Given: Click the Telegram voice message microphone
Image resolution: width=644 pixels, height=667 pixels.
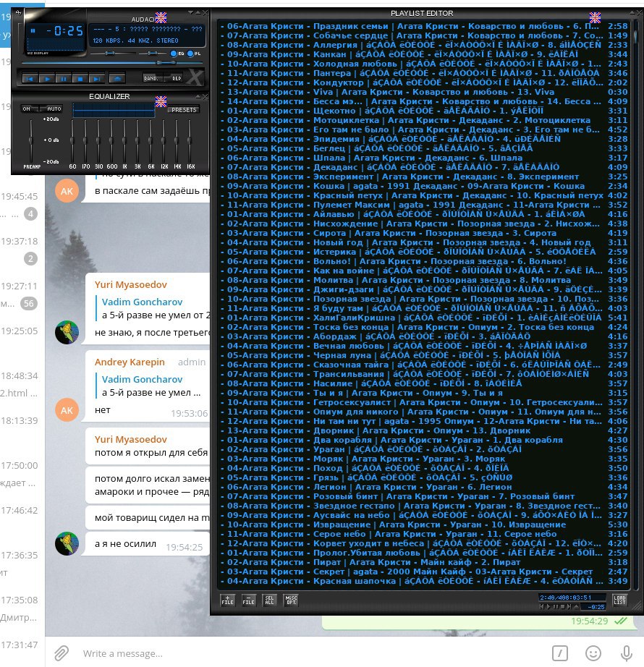Looking at the screenshot, I should [626, 653].
